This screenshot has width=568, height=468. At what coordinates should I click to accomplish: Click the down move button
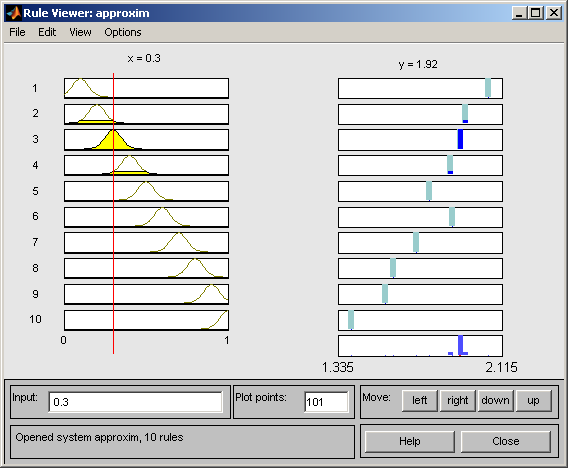(496, 401)
